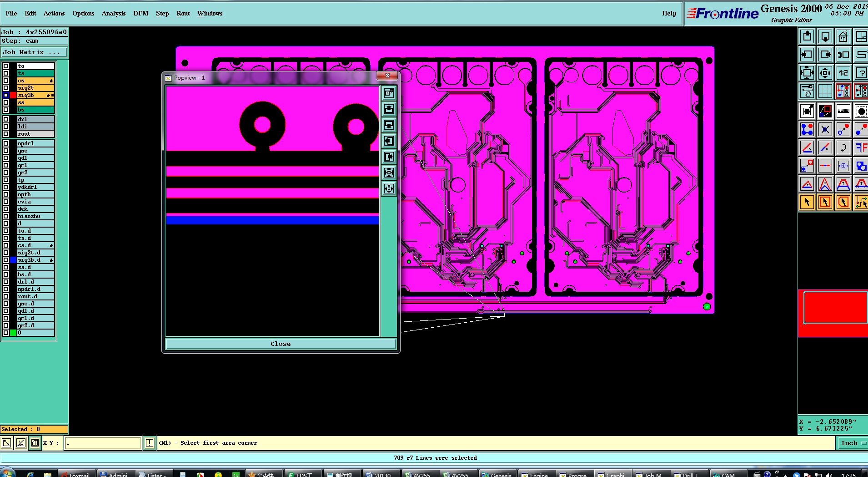Open the Foxmail item in Windows taskbar
Viewport: 868px width, 477px height.
pyautogui.click(x=76, y=474)
